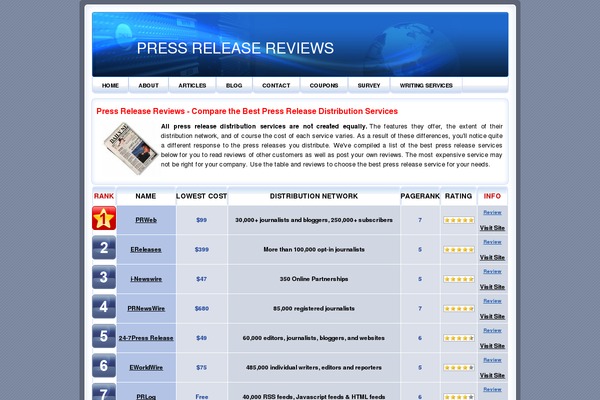Click '85,000 registered journalists' cell
Viewport: 600px width, 400px height.
314,309
